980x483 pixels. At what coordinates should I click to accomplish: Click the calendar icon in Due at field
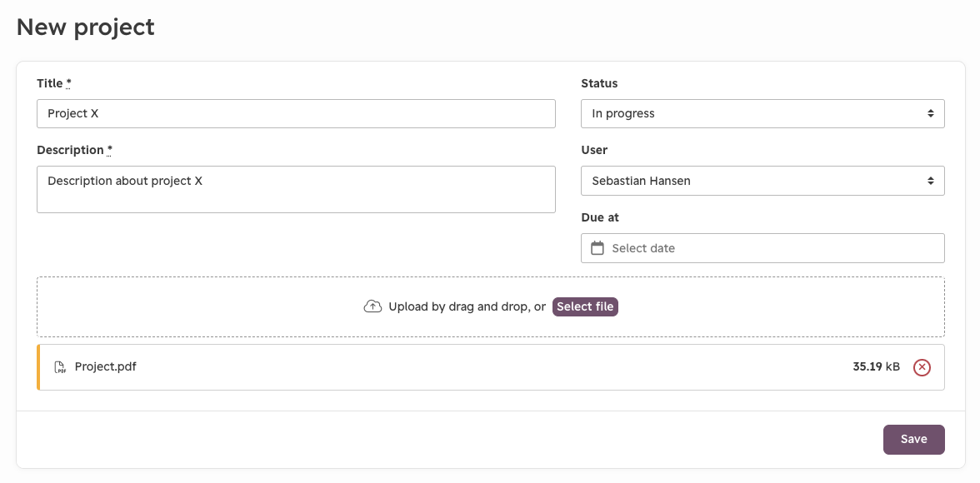pyautogui.click(x=597, y=248)
